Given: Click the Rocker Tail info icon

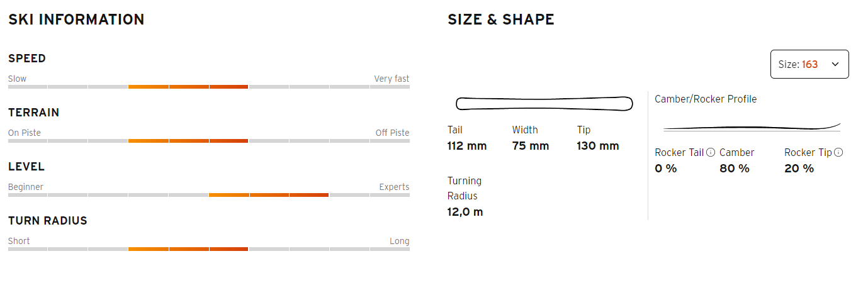Looking at the screenshot, I should (x=711, y=152).
